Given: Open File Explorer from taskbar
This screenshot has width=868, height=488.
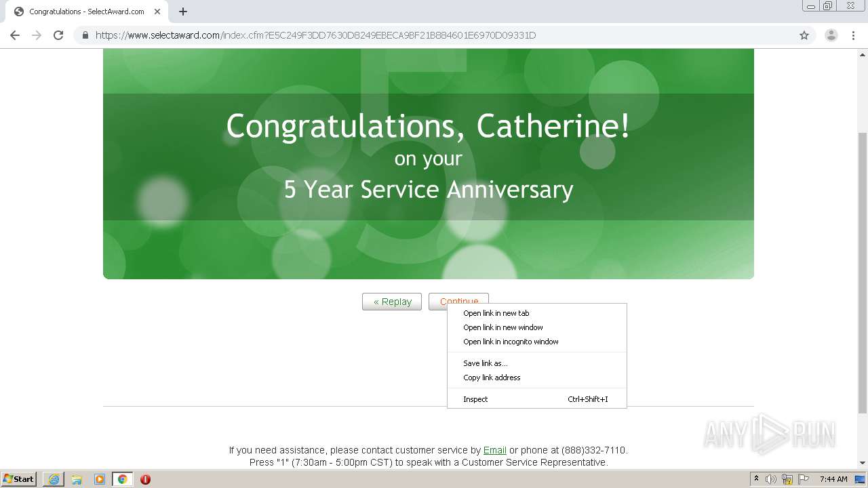Looking at the screenshot, I should (x=77, y=479).
